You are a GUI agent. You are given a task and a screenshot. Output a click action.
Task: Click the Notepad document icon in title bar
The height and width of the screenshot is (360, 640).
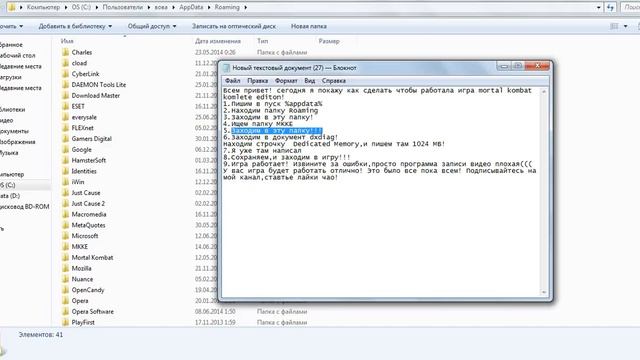227,68
